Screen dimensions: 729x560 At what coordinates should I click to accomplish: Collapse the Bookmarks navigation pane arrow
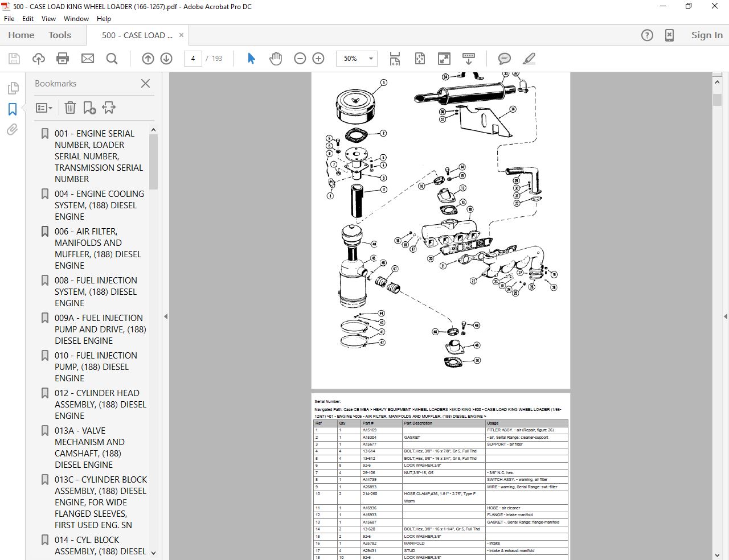click(x=165, y=316)
